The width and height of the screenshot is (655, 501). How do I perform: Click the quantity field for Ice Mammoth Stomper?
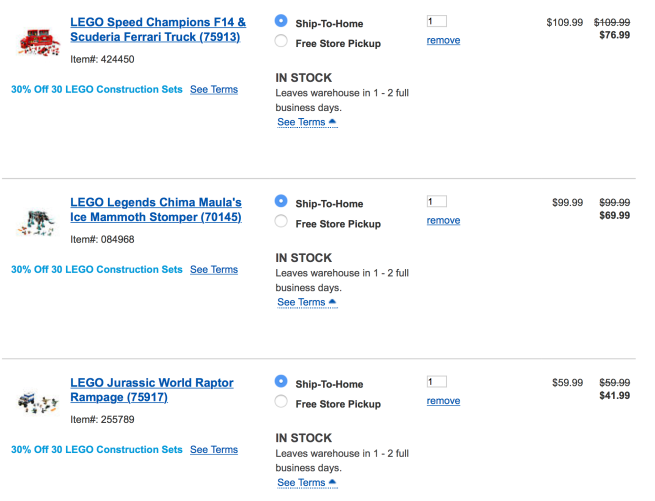click(x=436, y=201)
